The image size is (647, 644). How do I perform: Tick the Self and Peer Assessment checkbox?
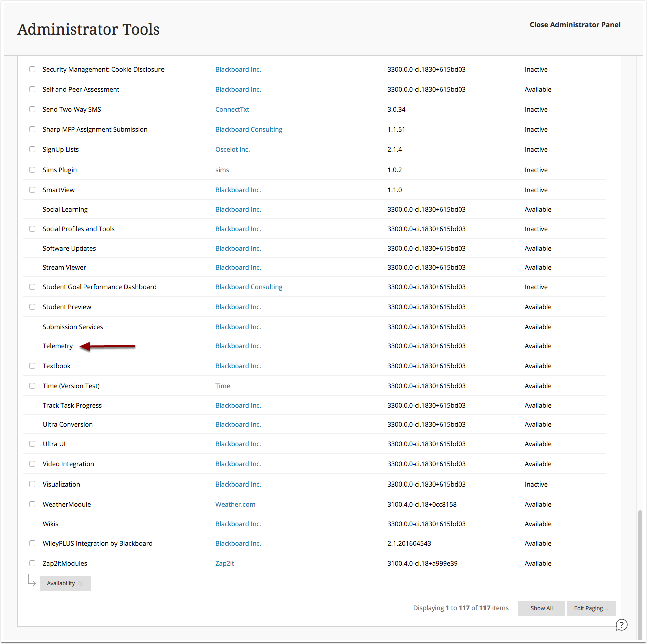(32, 89)
